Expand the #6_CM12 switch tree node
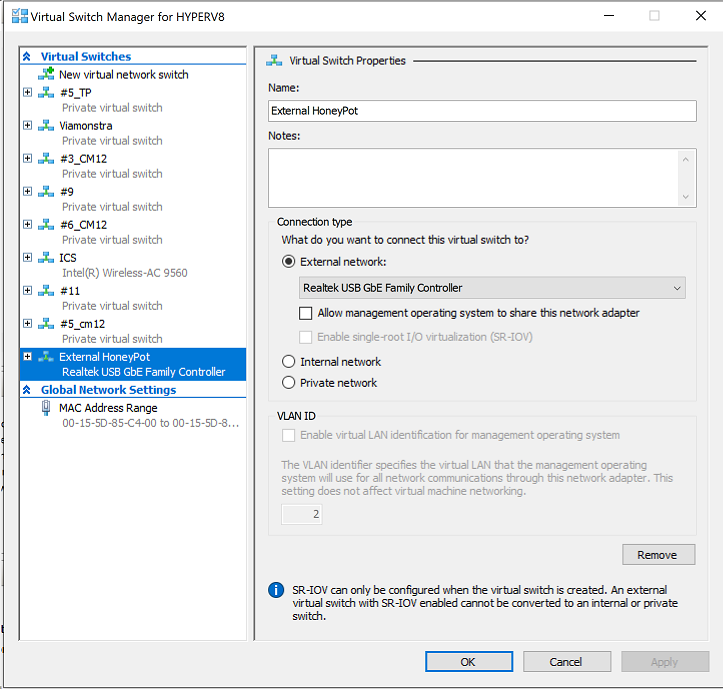The width and height of the screenshot is (723, 689). [28, 225]
